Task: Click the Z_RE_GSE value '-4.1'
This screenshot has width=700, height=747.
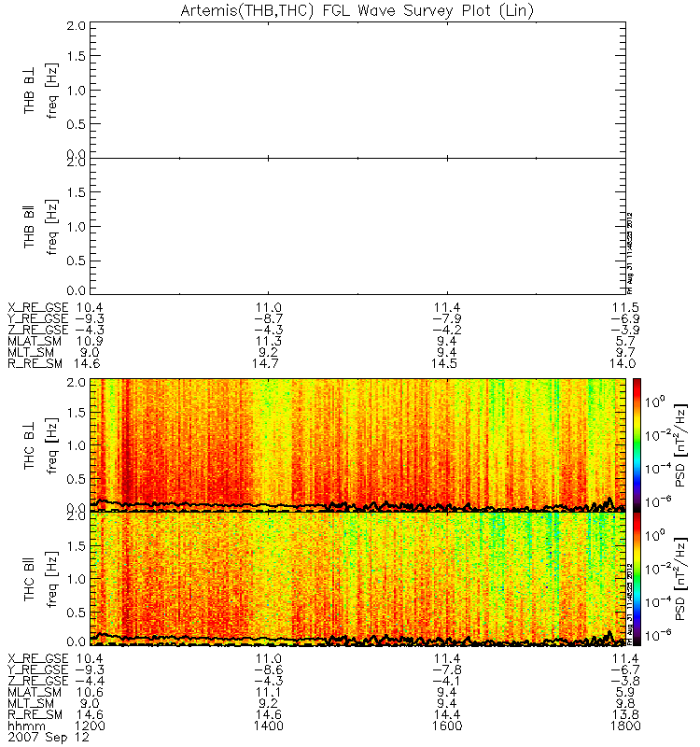Action: click(447, 681)
